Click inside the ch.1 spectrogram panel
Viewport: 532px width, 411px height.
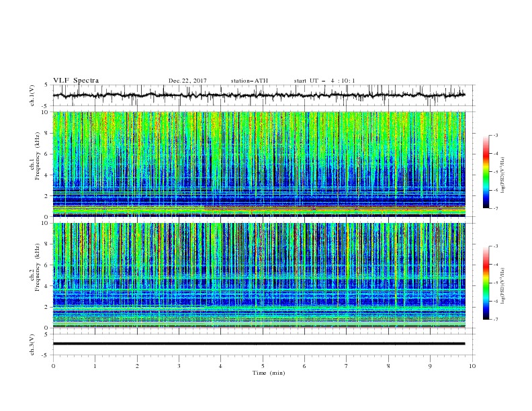259,164
